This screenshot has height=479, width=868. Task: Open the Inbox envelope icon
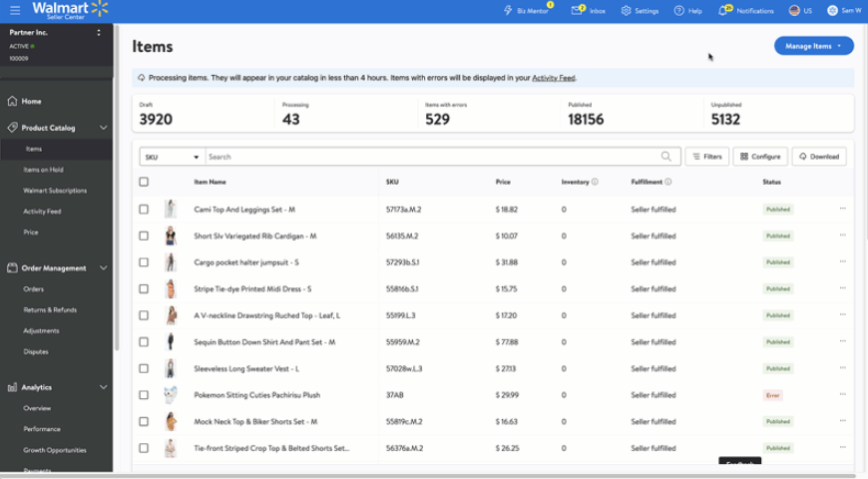pos(577,11)
